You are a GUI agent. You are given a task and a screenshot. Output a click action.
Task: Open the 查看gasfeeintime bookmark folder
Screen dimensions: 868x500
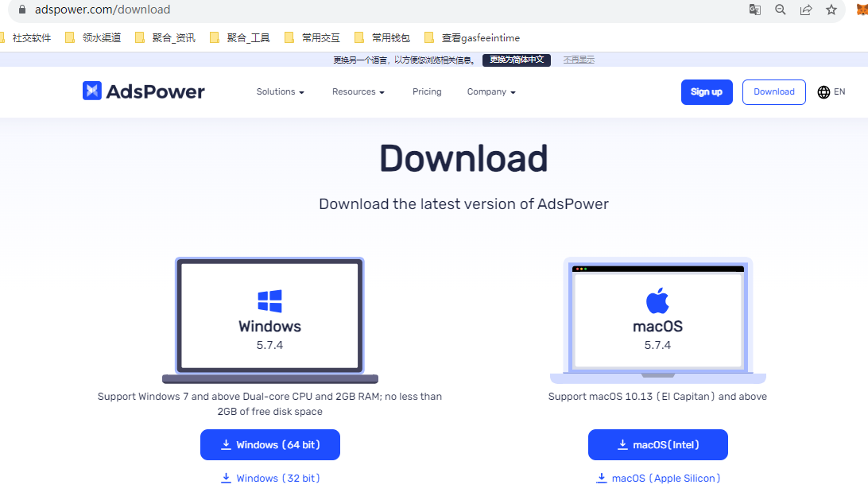point(472,37)
